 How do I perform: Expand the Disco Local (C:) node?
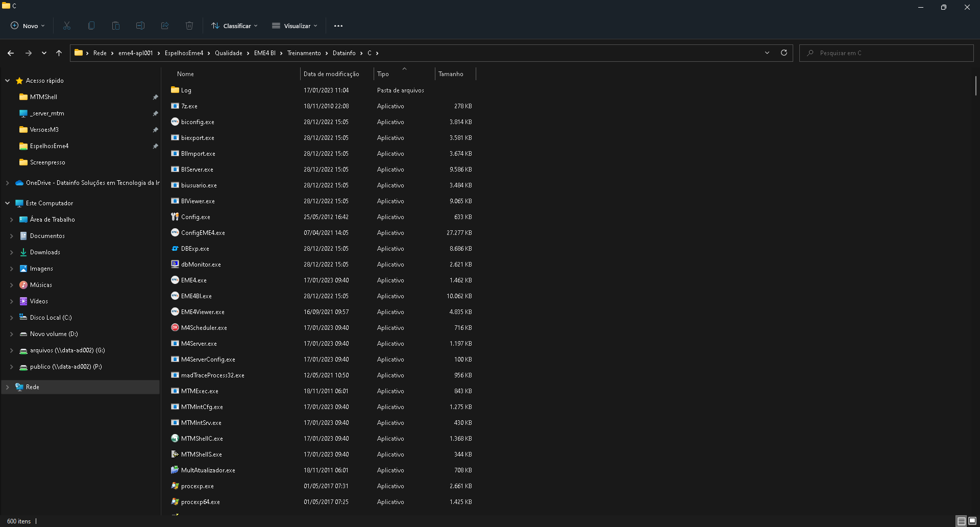click(12, 318)
